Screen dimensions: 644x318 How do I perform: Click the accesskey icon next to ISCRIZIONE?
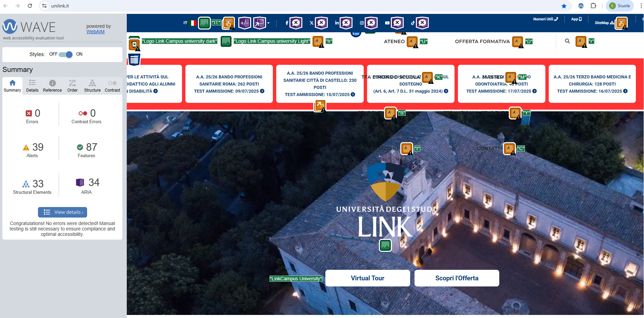(407, 149)
